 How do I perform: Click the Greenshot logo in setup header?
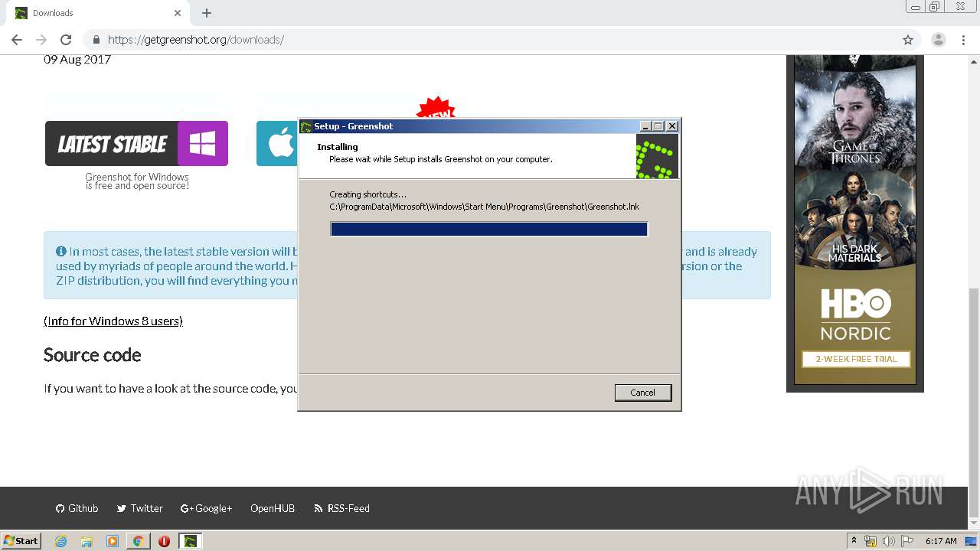coord(657,156)
